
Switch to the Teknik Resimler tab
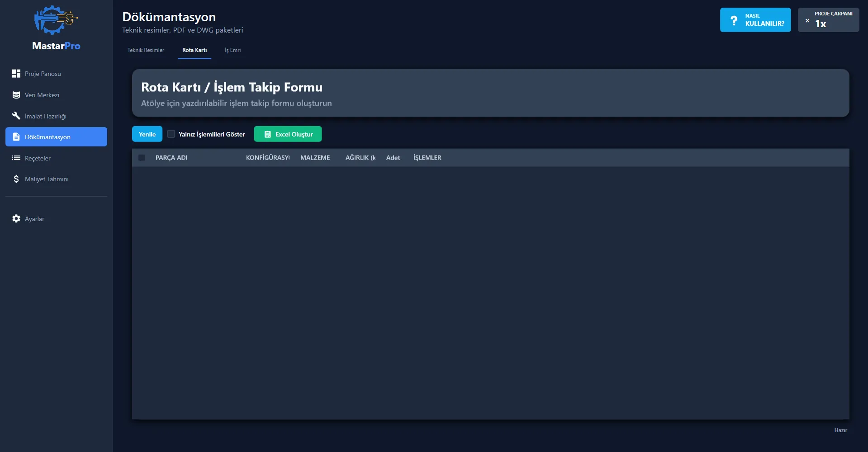[146, 50]
